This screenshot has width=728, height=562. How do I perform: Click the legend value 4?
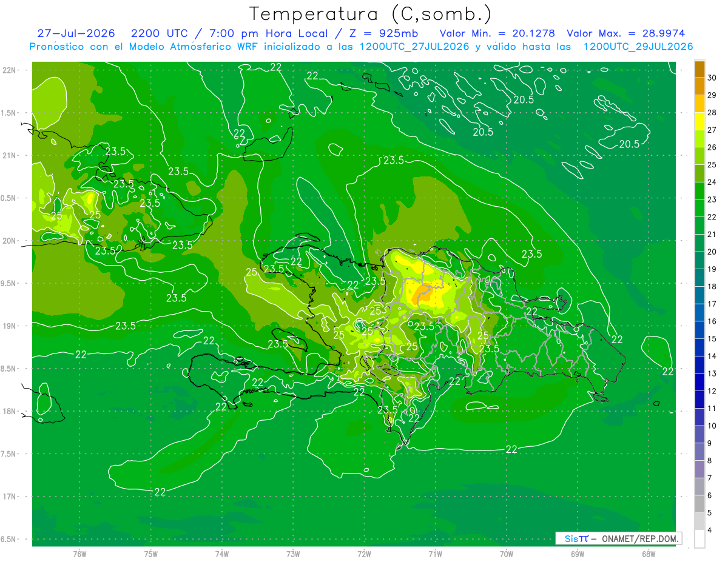tap(710, 530)
